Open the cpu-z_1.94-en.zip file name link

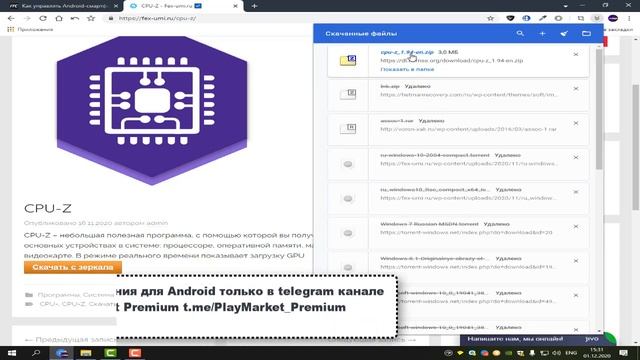coord(407,52)
